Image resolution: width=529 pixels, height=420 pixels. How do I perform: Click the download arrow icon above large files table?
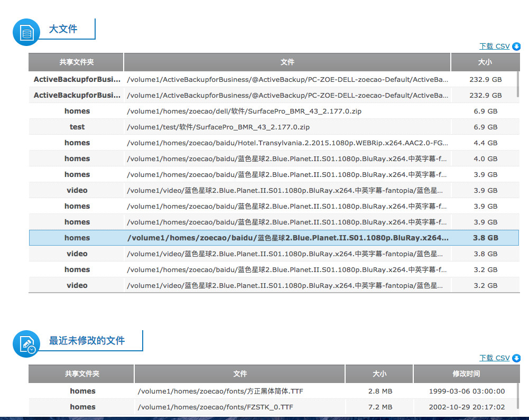point(516,46)
